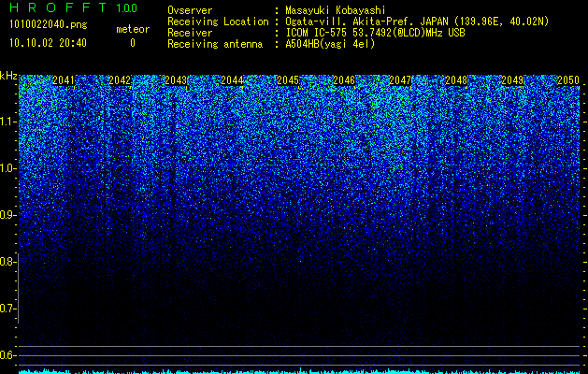Click the 2049 time marker
Viewport: 588px width, 374px height.
click(512, 80)
